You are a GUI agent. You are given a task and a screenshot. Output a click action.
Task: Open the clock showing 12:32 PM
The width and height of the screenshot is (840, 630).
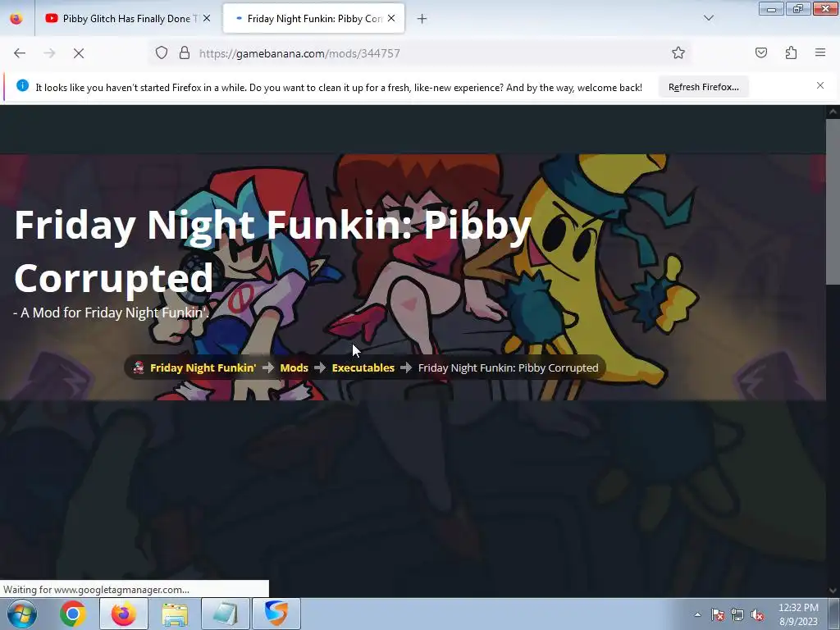tap(798, 614)
